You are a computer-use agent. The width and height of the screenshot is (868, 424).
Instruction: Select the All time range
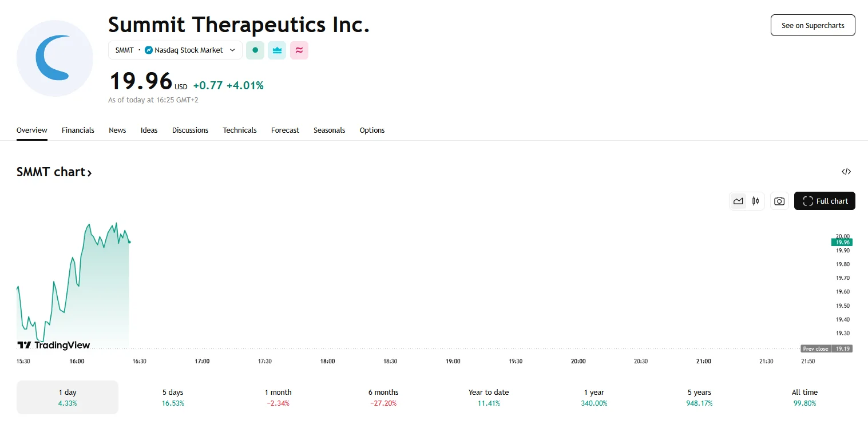pos(804,397)
